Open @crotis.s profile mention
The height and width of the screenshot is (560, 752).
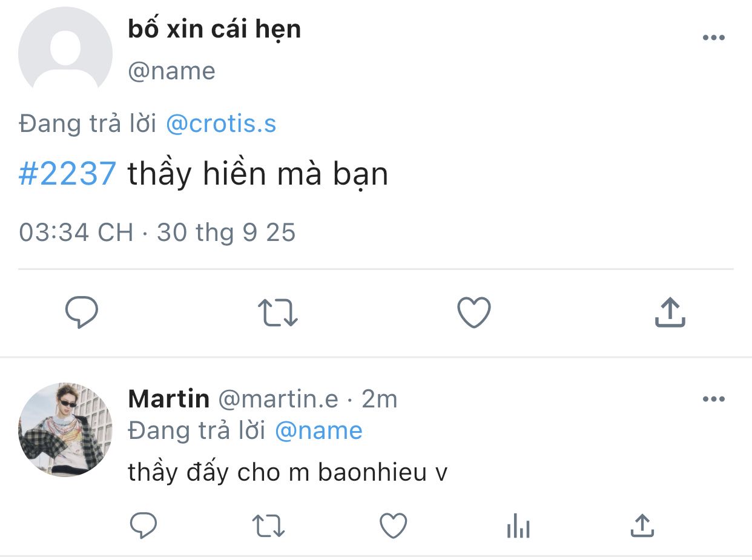(221, 124)
